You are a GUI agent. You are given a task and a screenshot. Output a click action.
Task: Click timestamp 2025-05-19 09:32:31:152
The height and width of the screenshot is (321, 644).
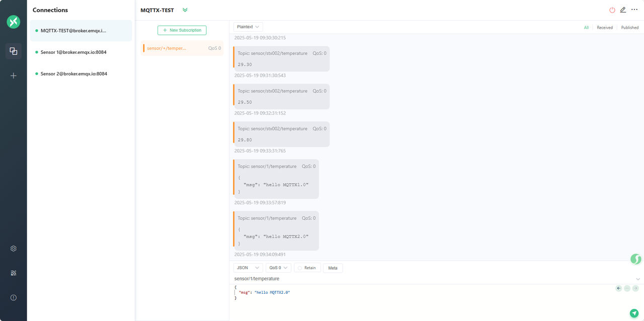(260, 113)
